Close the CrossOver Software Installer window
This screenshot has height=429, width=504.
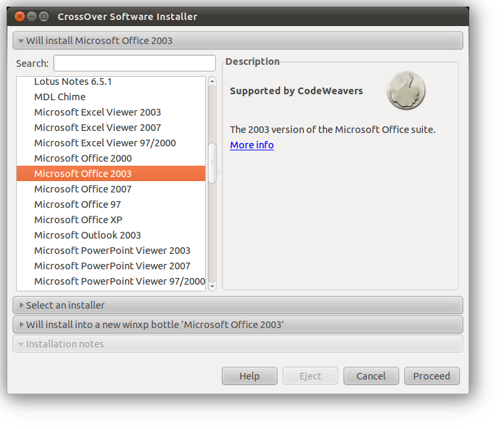pyautogui.click(x=19, y=17)
